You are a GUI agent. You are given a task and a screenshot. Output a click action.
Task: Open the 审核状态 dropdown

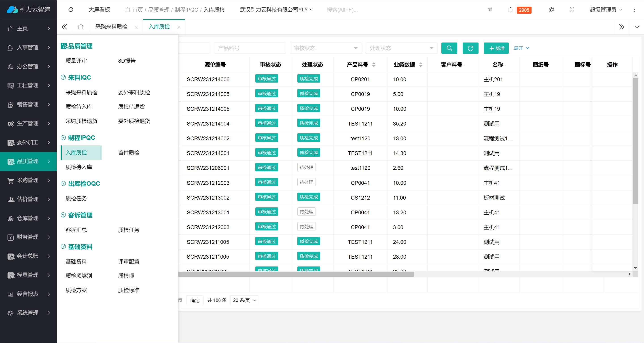pyautogui.click(x=325, y=48)
